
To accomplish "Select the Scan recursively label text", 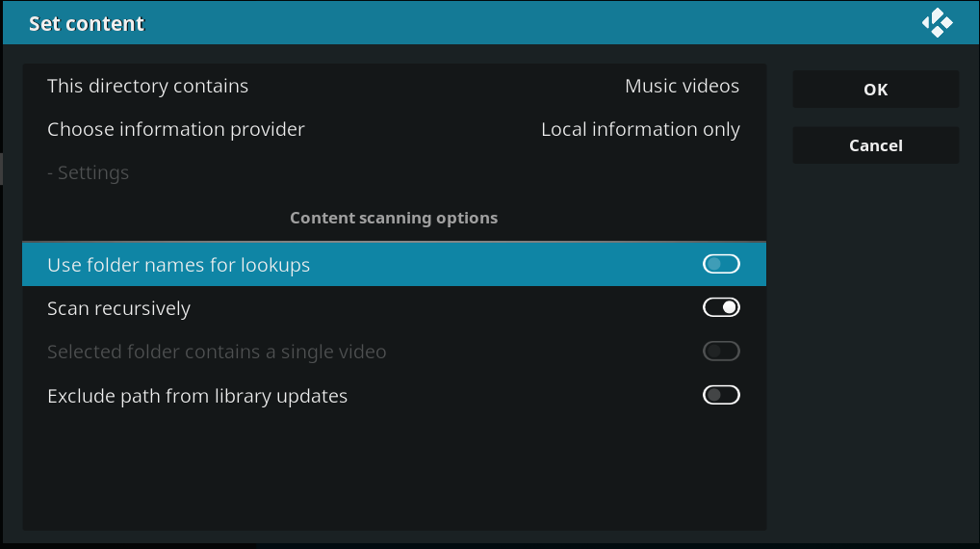I will coord(118,308).
